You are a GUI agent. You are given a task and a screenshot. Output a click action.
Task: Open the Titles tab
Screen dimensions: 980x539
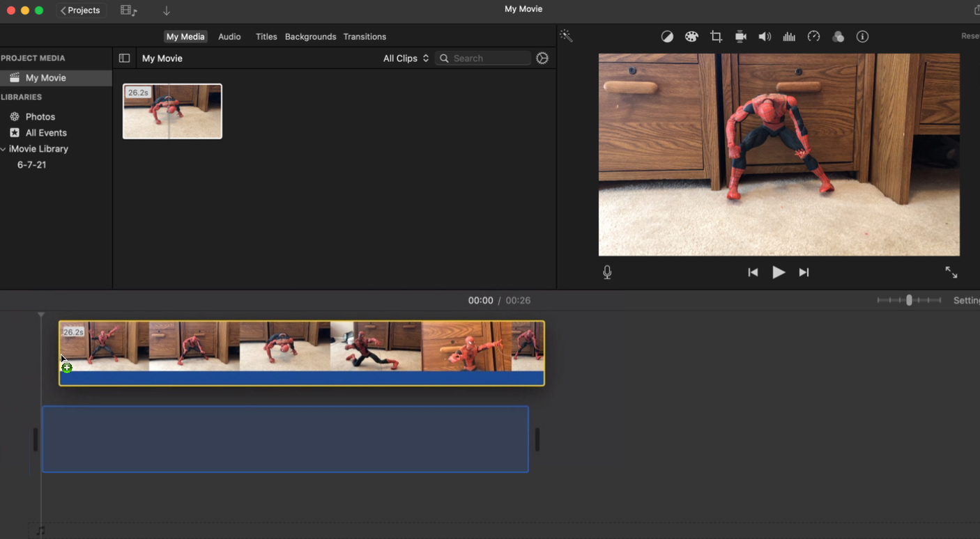(266, 37)
